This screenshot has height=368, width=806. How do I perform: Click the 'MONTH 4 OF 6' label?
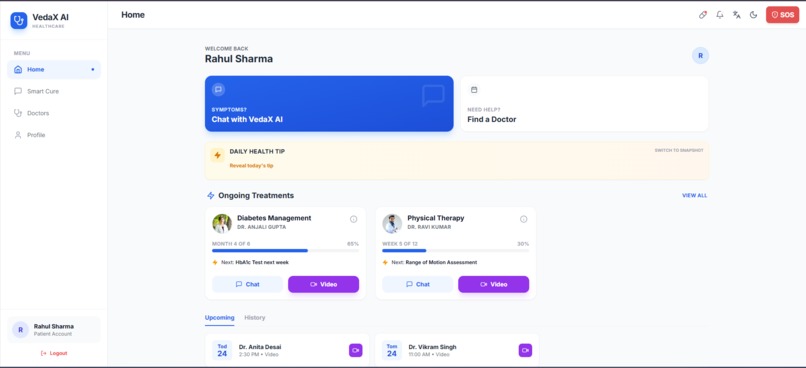tap(231, 244)
